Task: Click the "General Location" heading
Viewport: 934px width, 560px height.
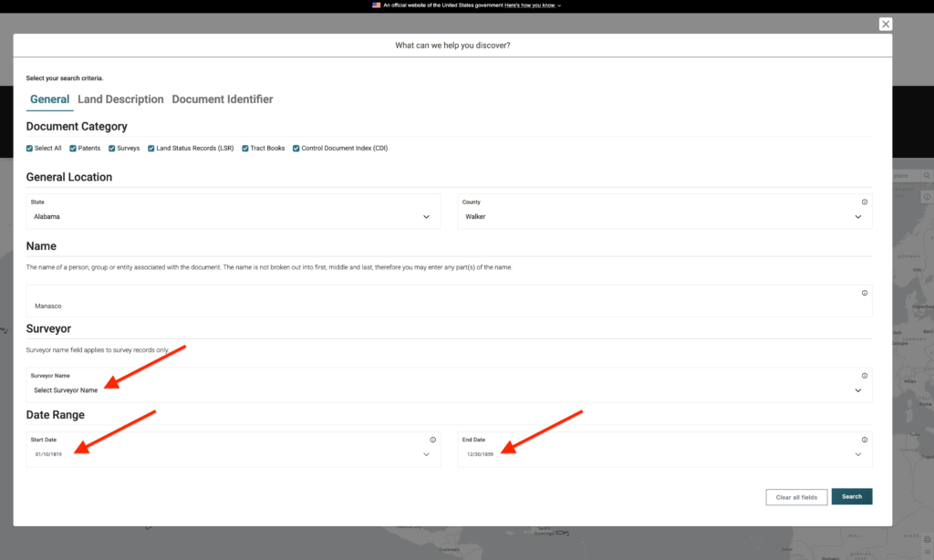Action: click(x=69, y=177)
